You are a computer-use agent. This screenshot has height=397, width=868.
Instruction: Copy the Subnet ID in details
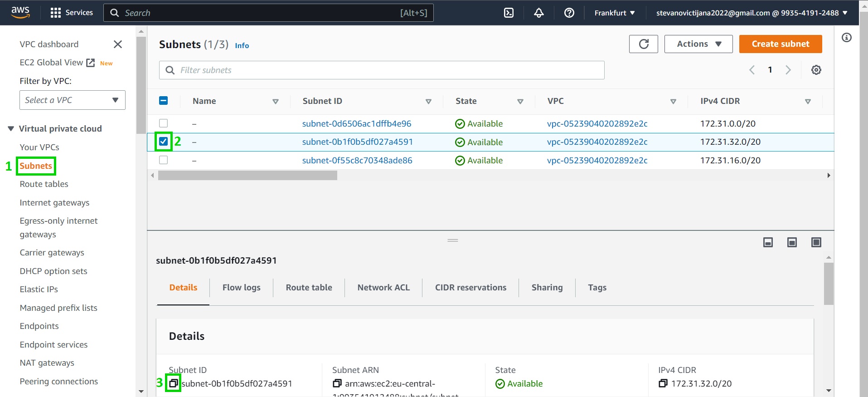pyautogui.click(x=173, y=383)
